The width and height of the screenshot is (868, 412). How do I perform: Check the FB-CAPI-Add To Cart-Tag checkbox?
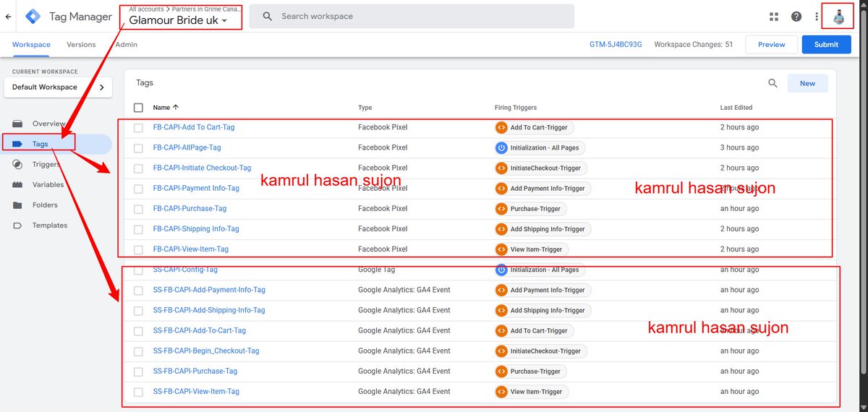pyautogui.click(x=138, y=127)
